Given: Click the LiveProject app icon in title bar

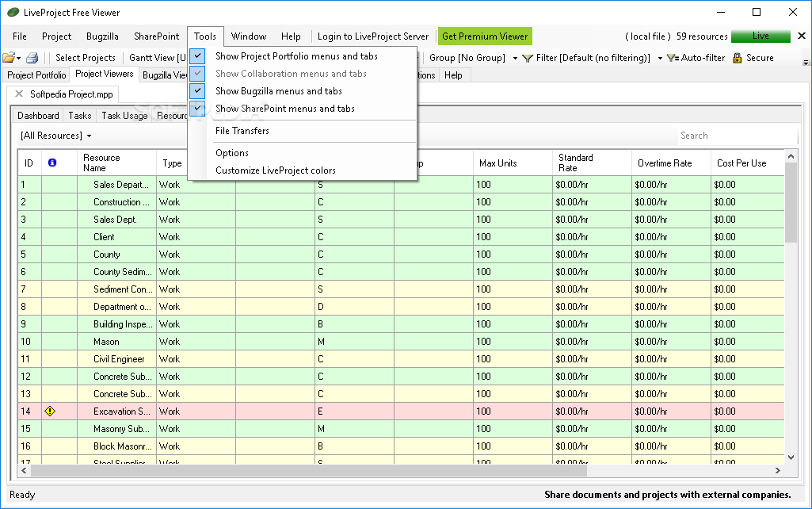Looking at the screenshot, I should (x=13, y=12).
